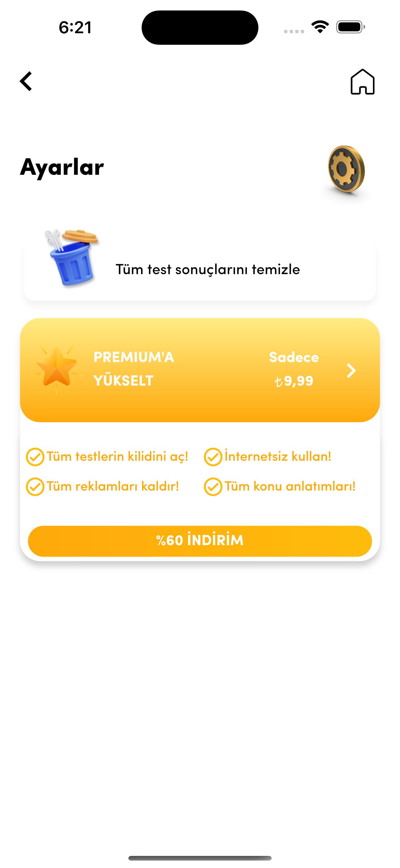400x868 pixels.
Task: Tap the home indicator bar
Action: (x=200, y=858)
